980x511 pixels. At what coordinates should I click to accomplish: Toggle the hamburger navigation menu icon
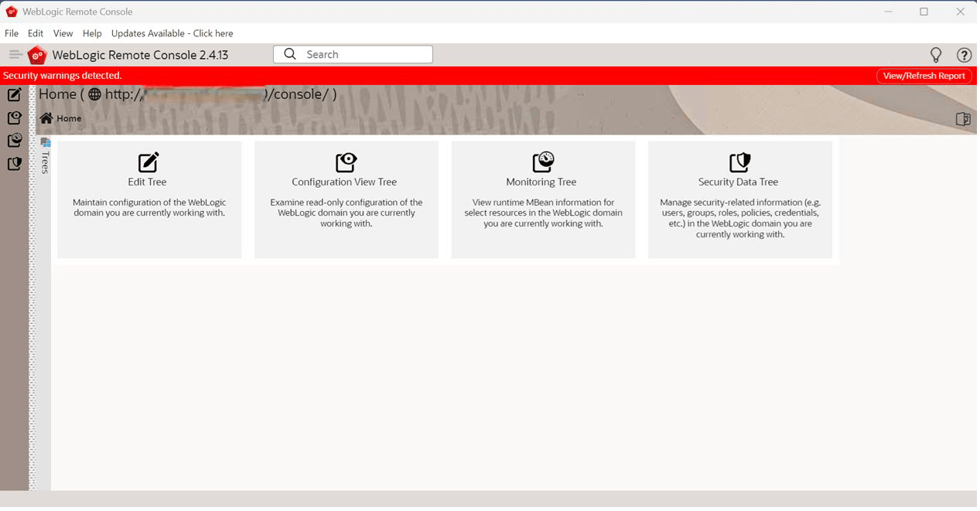tap(15, 55)
